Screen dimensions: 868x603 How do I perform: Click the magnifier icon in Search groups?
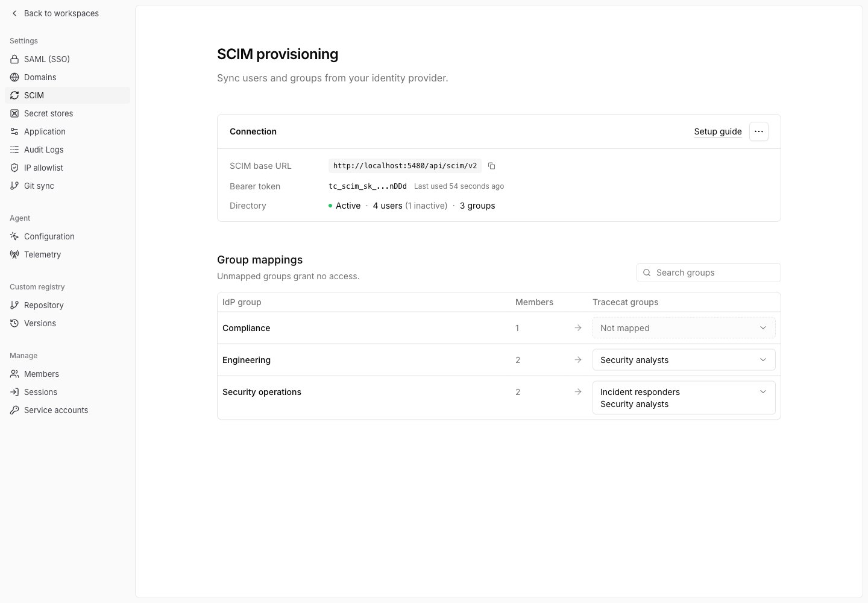647,273
